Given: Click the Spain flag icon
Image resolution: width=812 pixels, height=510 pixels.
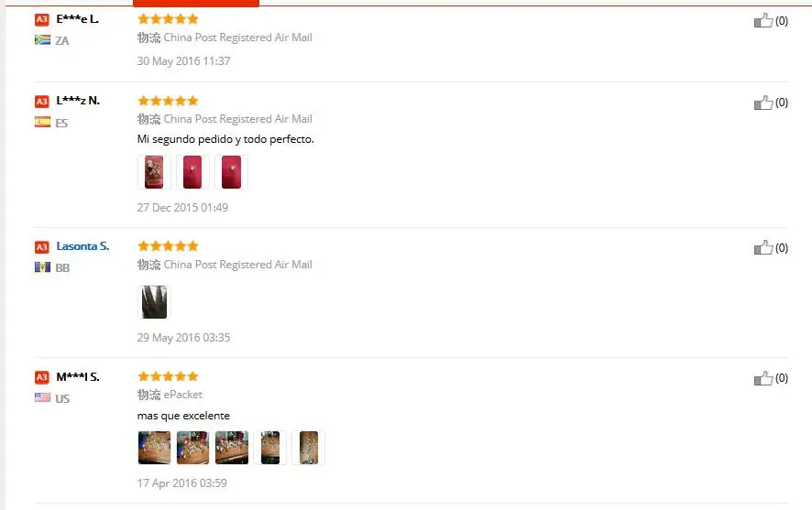Looking at the screenshot, I should pyautogui.click(x=42, y=122).
